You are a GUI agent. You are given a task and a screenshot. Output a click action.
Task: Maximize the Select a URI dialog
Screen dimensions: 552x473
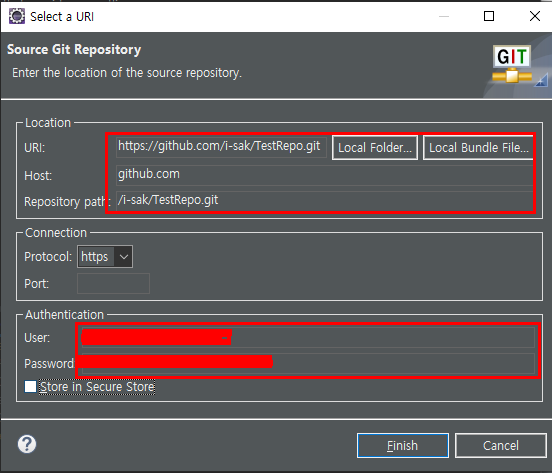tap(489, 16)
